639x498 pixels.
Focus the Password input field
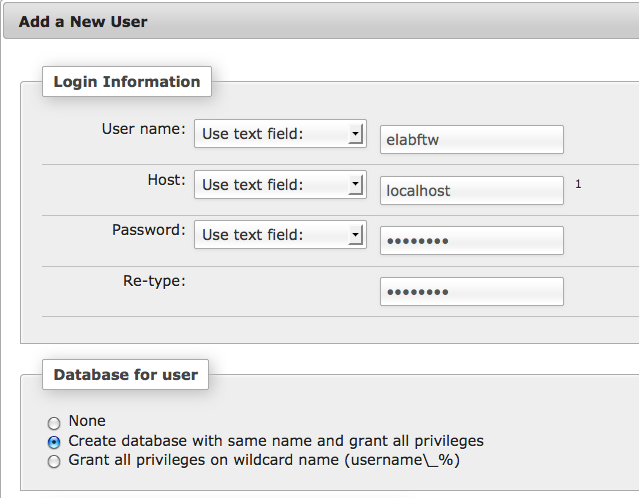click(x=472, y=241)
